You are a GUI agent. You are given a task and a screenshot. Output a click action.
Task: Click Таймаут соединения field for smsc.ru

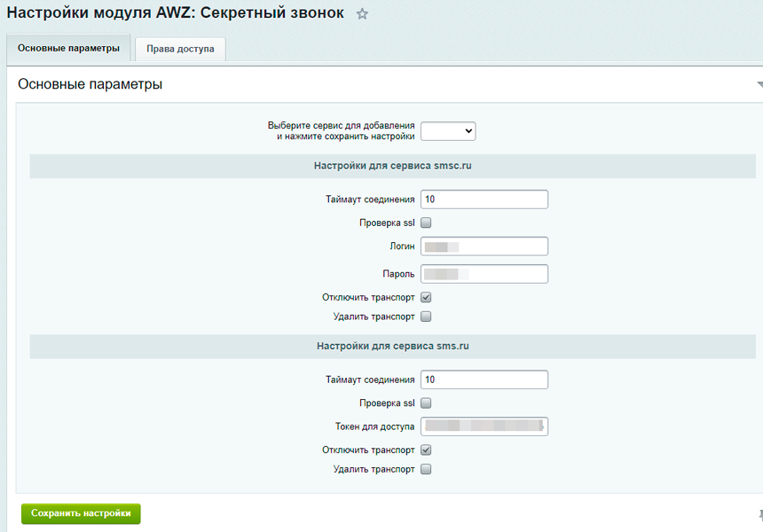pyautogui.click(x=484, y=199)
